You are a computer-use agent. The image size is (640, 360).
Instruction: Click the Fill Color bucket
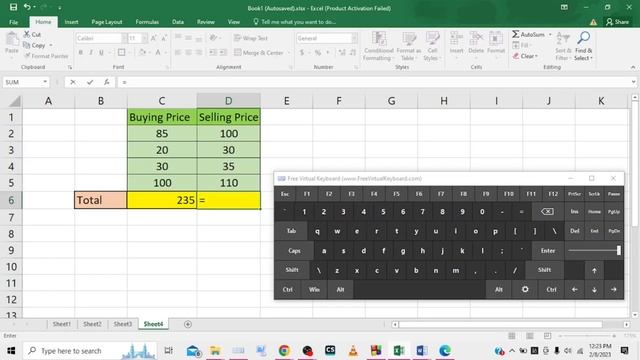pos(142,52)
